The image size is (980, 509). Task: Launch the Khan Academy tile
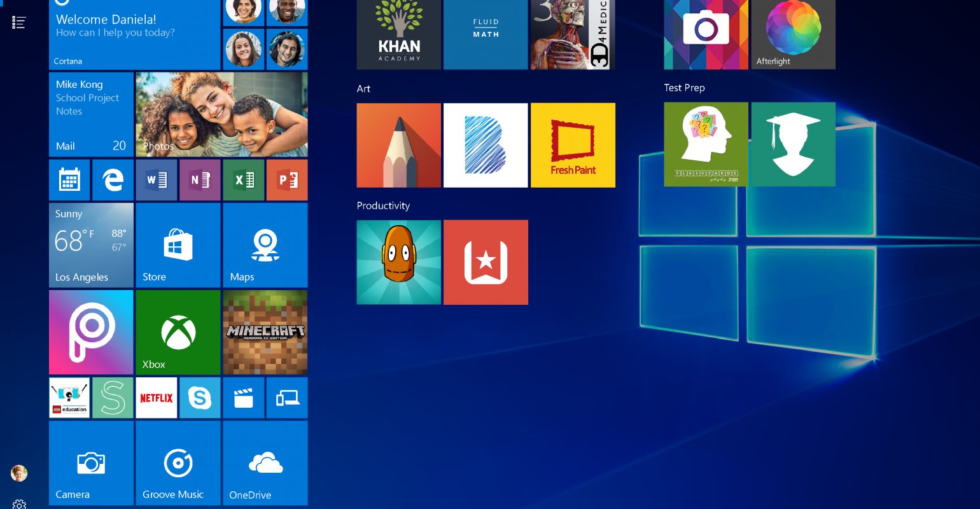coord(399,34)
